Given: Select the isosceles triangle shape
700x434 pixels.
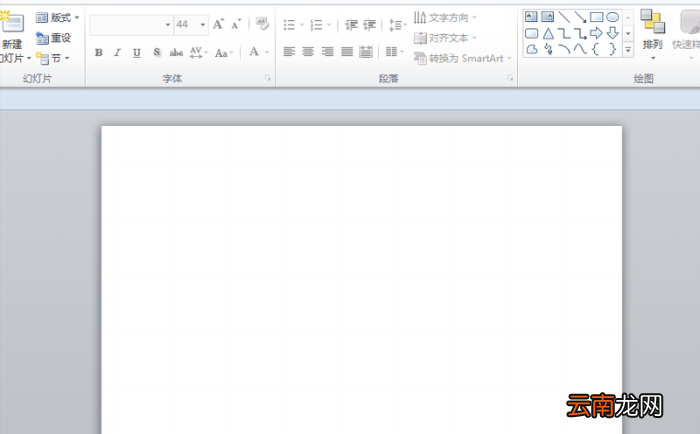Looking at the screenshot, I should [548, 33].
